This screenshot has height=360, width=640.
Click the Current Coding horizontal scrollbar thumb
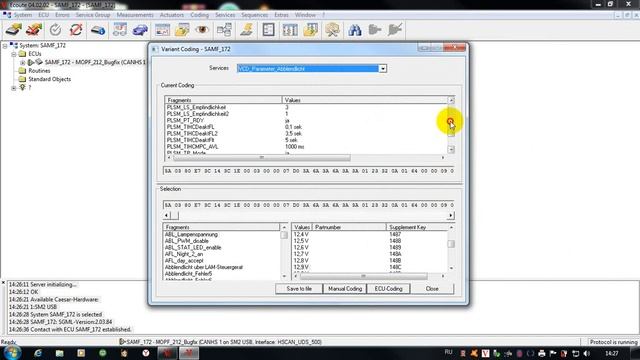tap(262, 158)
